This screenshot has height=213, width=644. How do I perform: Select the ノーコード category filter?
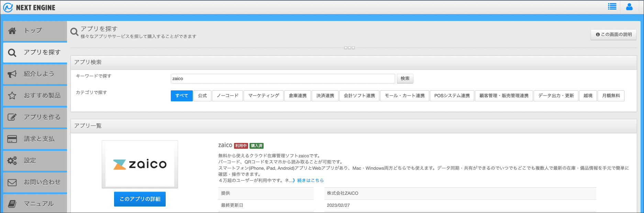[x=227, y=96]
